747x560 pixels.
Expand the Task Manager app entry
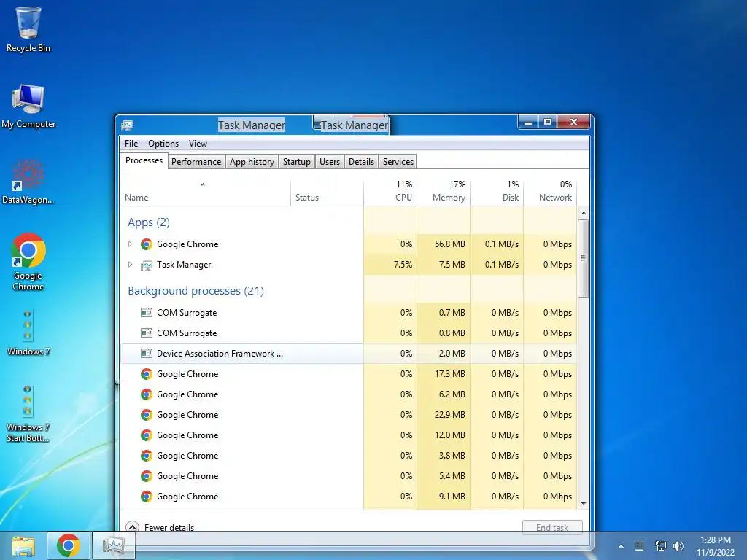[x=130, y=264]
